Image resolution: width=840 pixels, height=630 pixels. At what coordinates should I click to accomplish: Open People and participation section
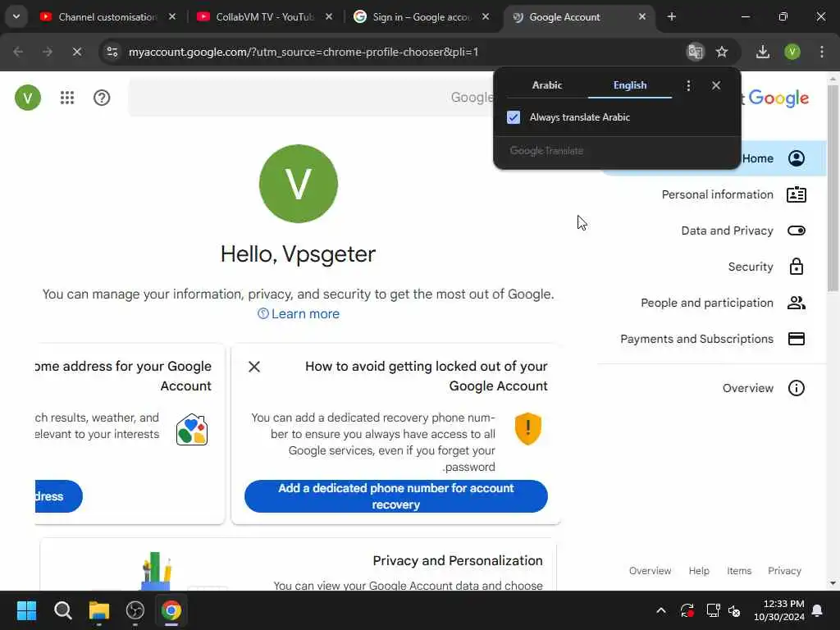(x=707, y=303)
